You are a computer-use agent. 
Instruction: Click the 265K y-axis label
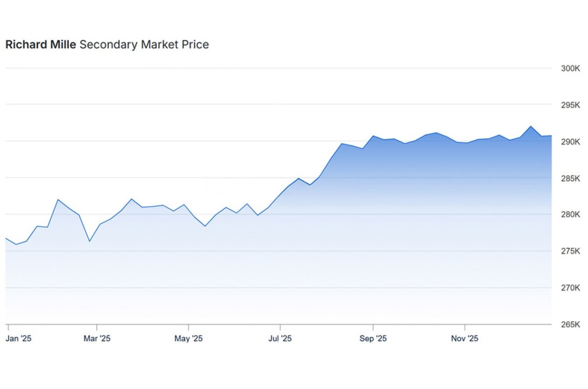point(570,324)
